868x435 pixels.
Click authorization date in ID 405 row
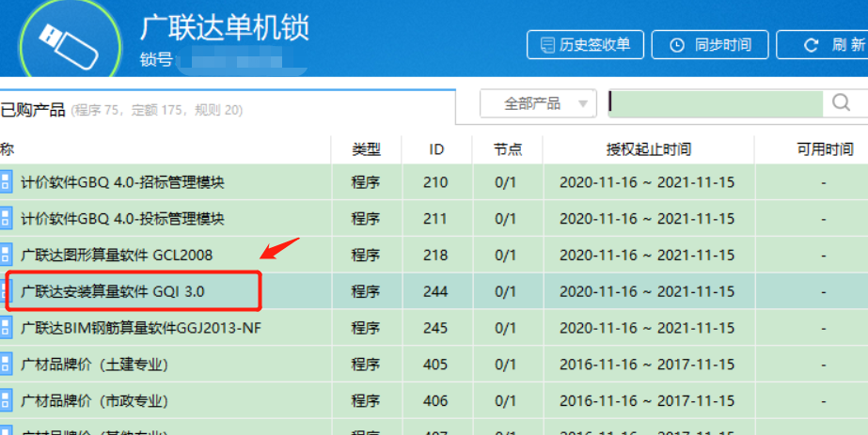pyautogui.click(x=647, y=365)
